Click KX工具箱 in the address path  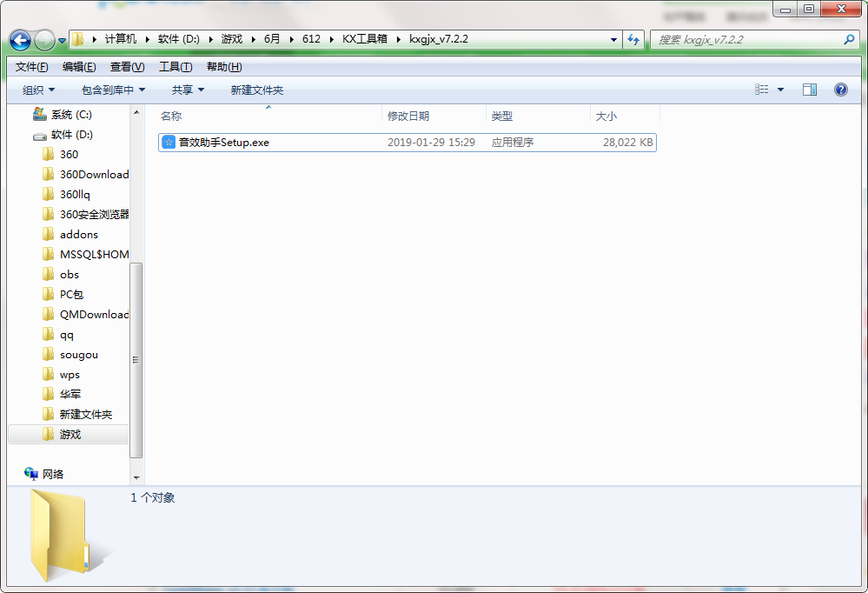tap(365, 39)
